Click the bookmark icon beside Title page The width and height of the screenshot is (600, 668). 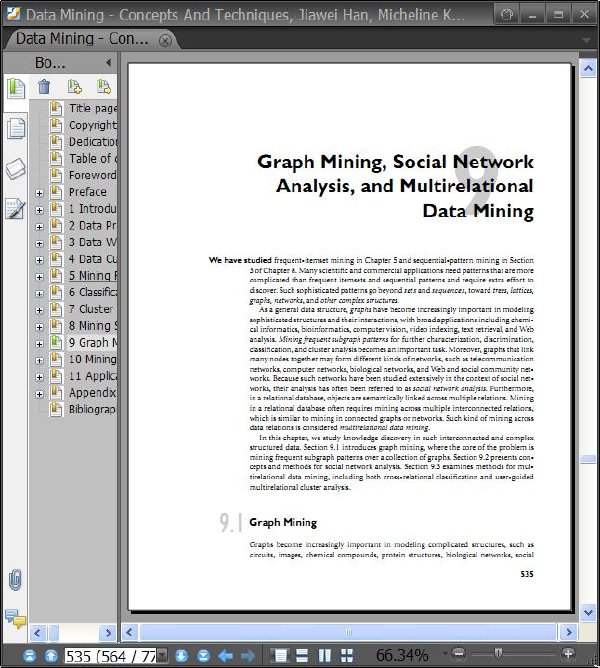tap(55, 108)
